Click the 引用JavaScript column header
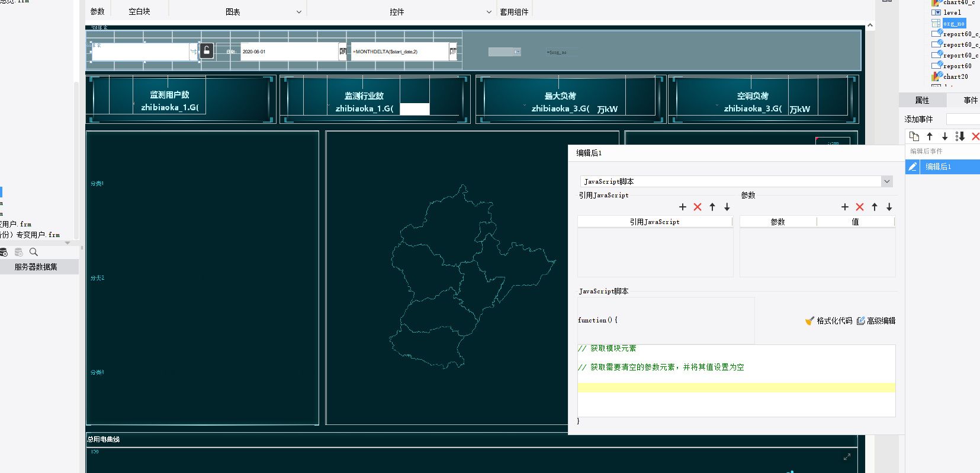This screenshot has height=473, width=980. point(655,222)
